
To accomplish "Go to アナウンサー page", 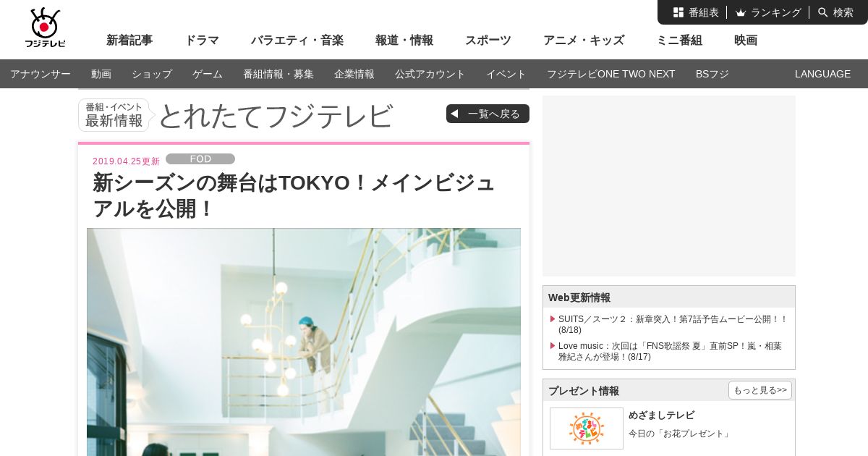I will click(x=41, y=74).
